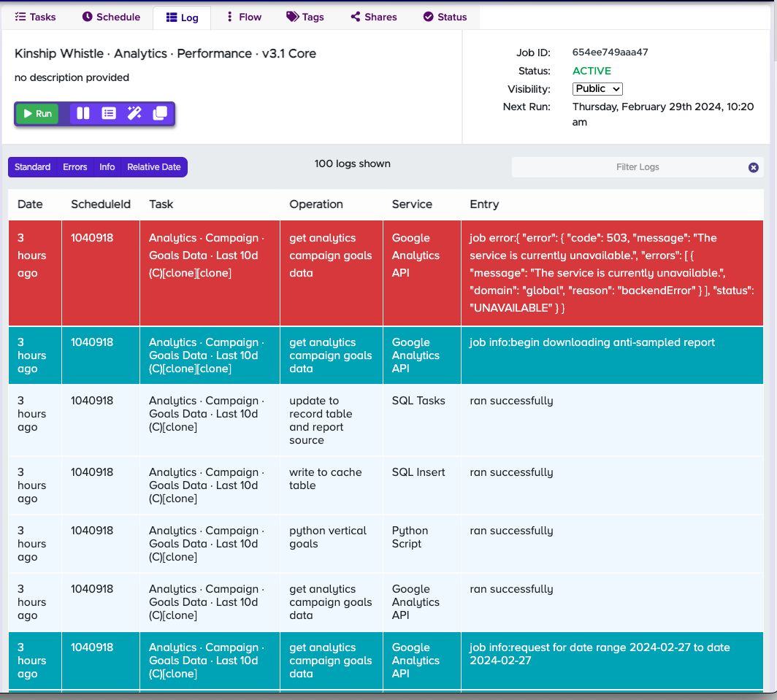Sort by the Date column header
Screen dimensions: 777x700
(x=30, y=204)
